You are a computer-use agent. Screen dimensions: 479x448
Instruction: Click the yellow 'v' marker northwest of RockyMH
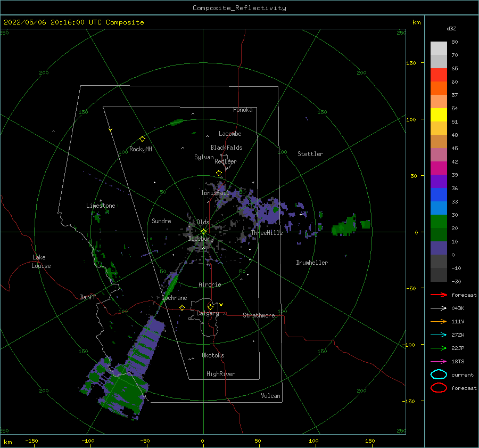click(111, 131)
